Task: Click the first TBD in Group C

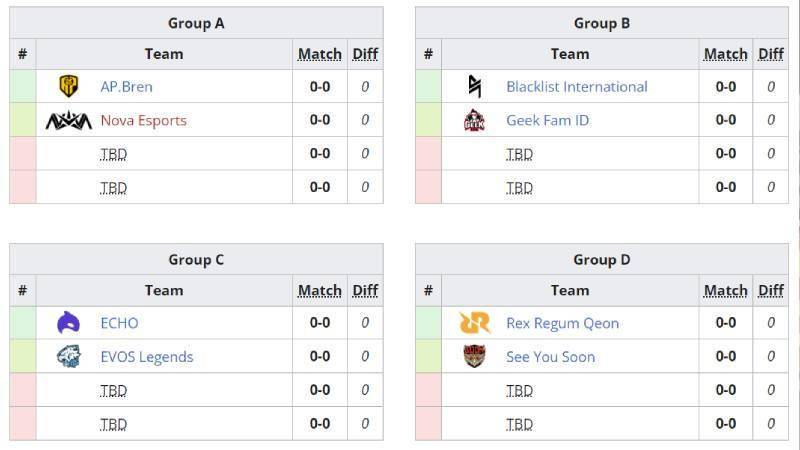Action: point(113,390)
